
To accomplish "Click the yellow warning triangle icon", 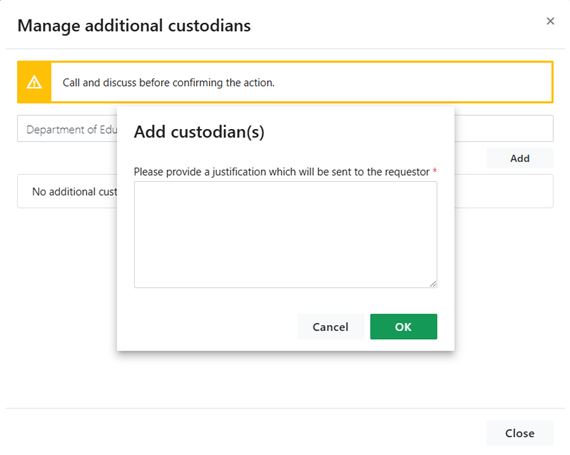I will tap(34, 82).
